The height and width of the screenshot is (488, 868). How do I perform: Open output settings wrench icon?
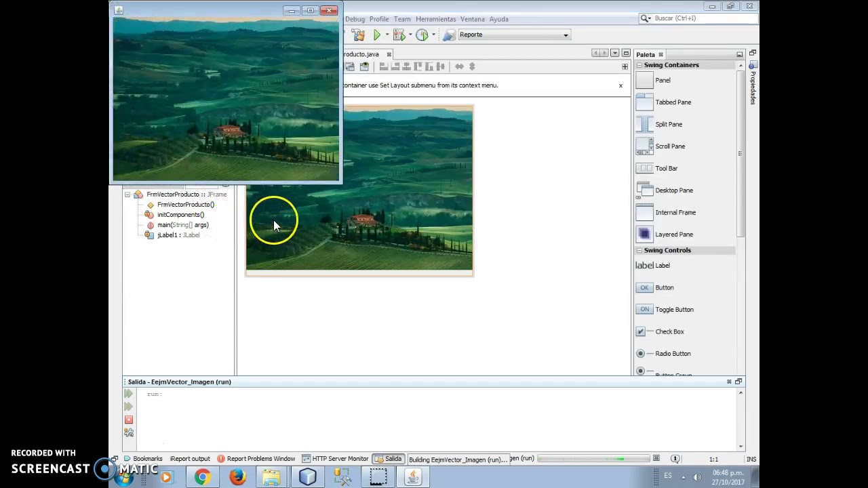pyautogui.click(x=128, y=432)
